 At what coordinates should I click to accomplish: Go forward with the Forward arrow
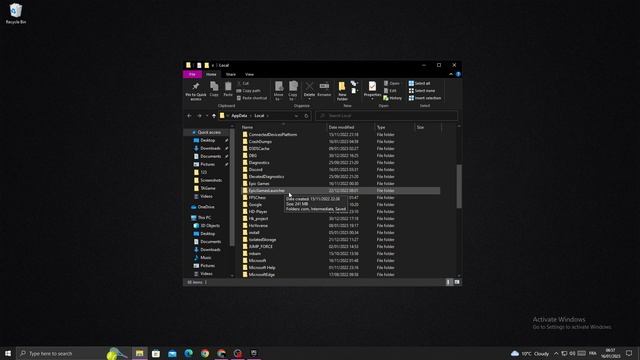click(199, 116)
